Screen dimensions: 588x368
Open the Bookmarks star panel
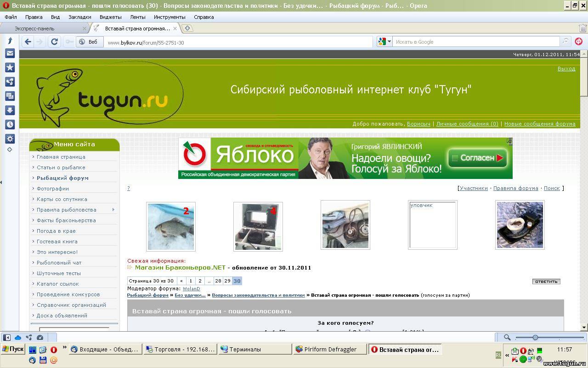(10, 68)
